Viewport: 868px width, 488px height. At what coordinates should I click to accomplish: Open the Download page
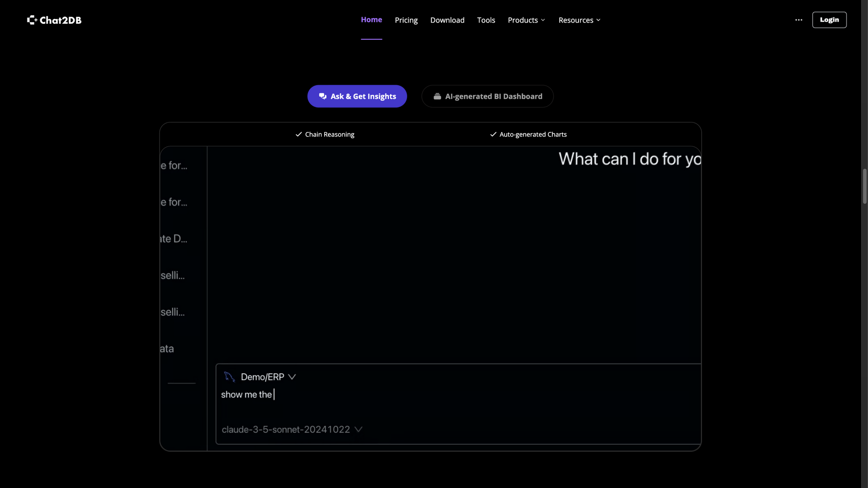tap(447, 20)
